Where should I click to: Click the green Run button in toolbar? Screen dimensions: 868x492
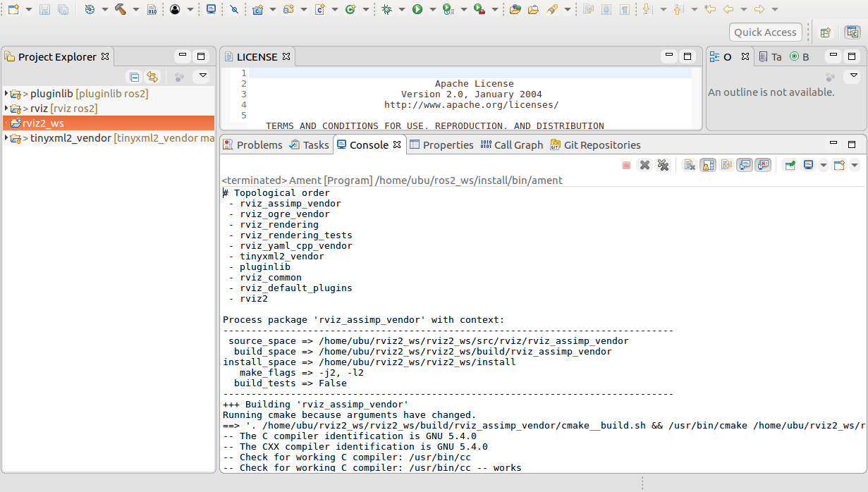pyautogui.click(x=417, y=9)
